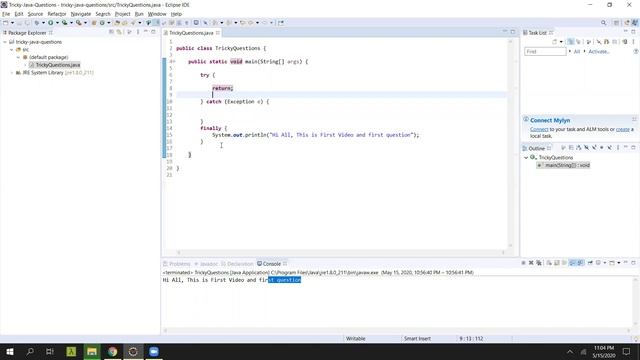The width and height of the screenshot is (640, 360).
Task: Select main(String[]) : void in Outline
Action: coord(563,165)
